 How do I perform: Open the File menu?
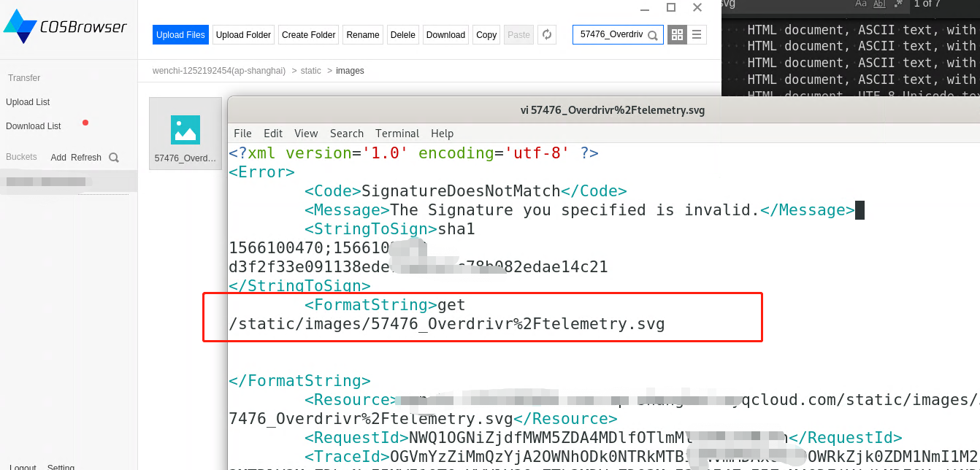(x=242, y=134)
